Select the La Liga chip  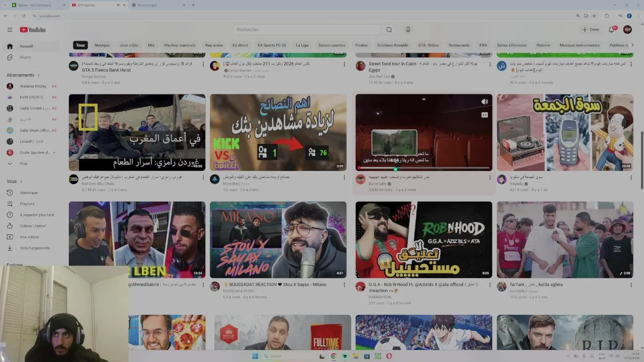tap(302, 45)
